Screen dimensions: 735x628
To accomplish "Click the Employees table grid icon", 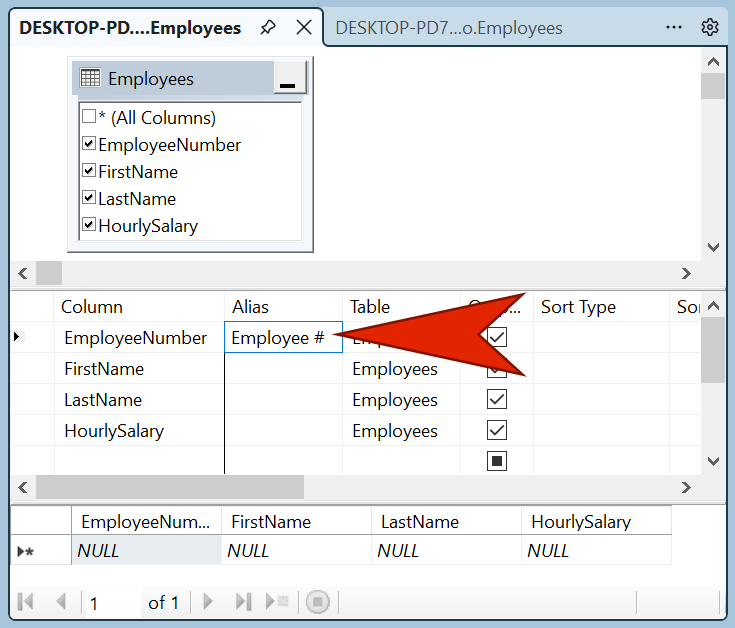I will pos(90,78).
